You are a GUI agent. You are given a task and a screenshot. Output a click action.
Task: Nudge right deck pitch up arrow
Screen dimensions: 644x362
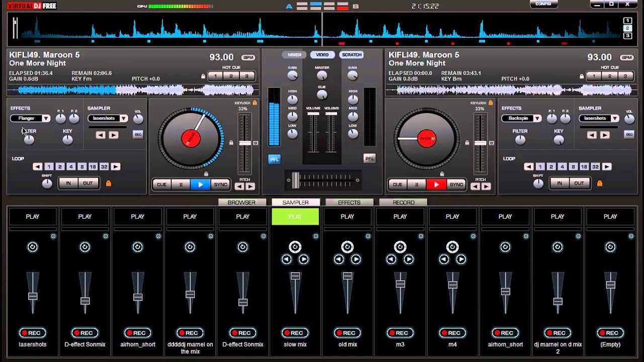pos(486,187)
